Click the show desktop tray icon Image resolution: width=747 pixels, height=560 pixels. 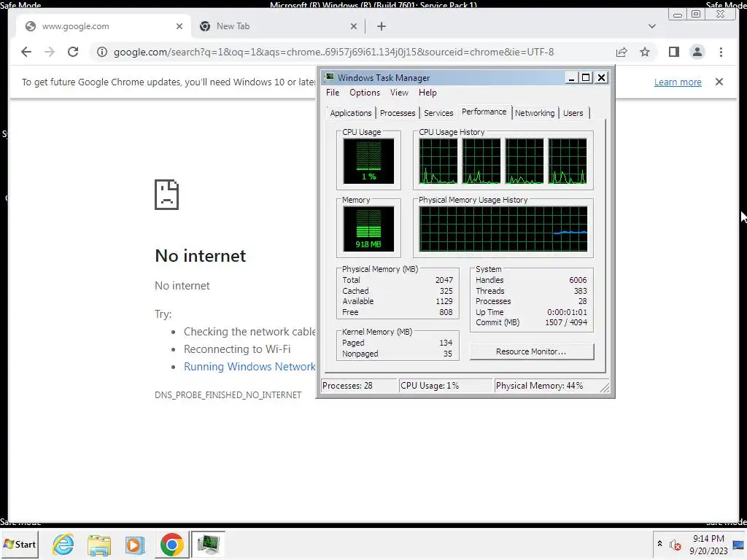(738, 545)
